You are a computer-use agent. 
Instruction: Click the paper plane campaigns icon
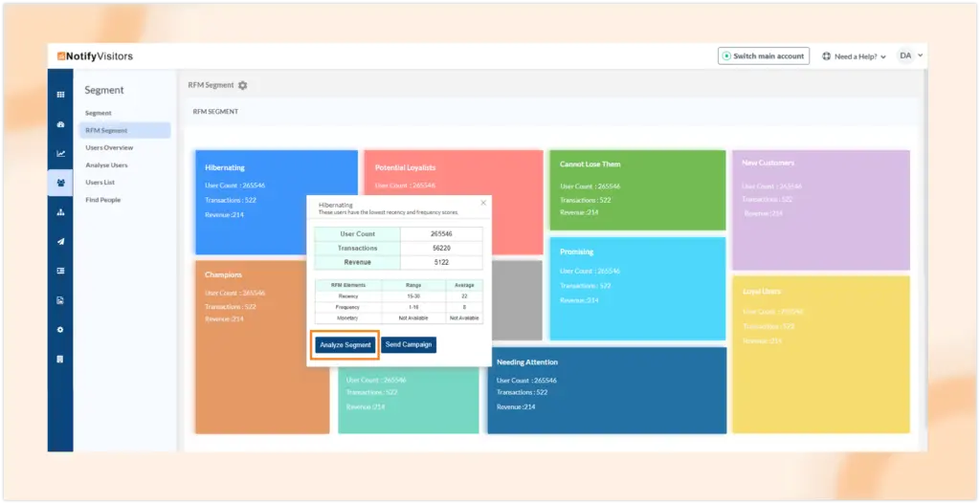click(60, 242)
